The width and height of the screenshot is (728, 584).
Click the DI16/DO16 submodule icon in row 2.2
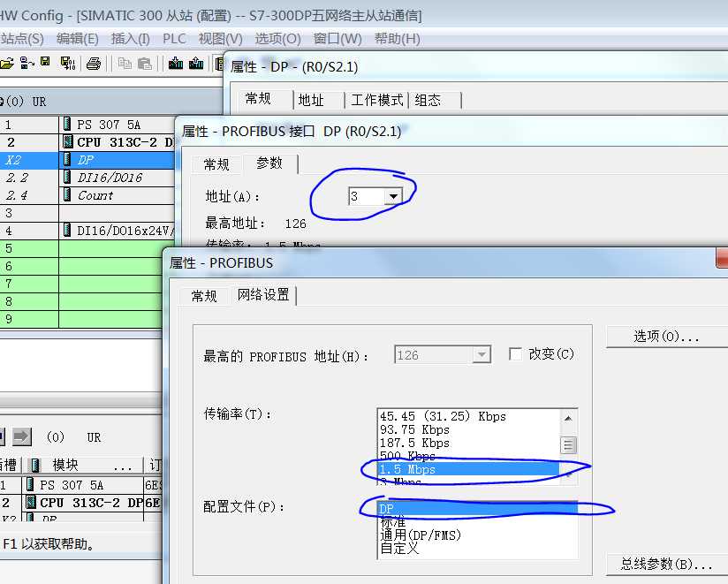67,177
